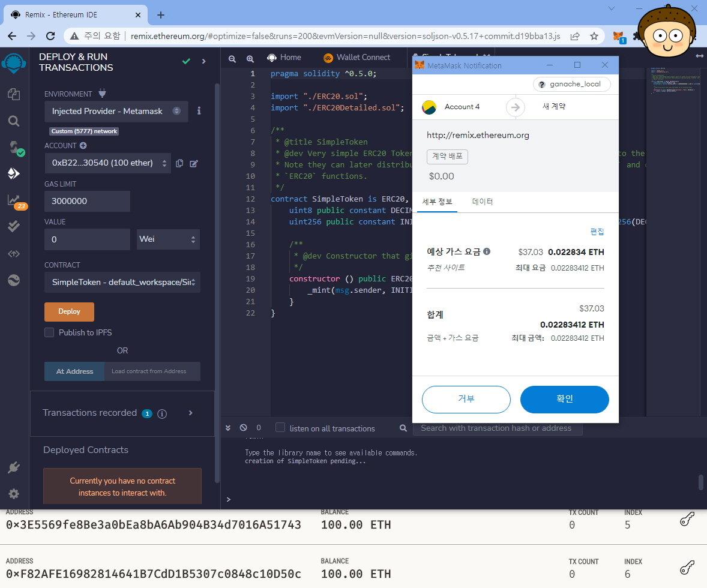
Task: Click the orange Deploy button
Action: point(69,311)
